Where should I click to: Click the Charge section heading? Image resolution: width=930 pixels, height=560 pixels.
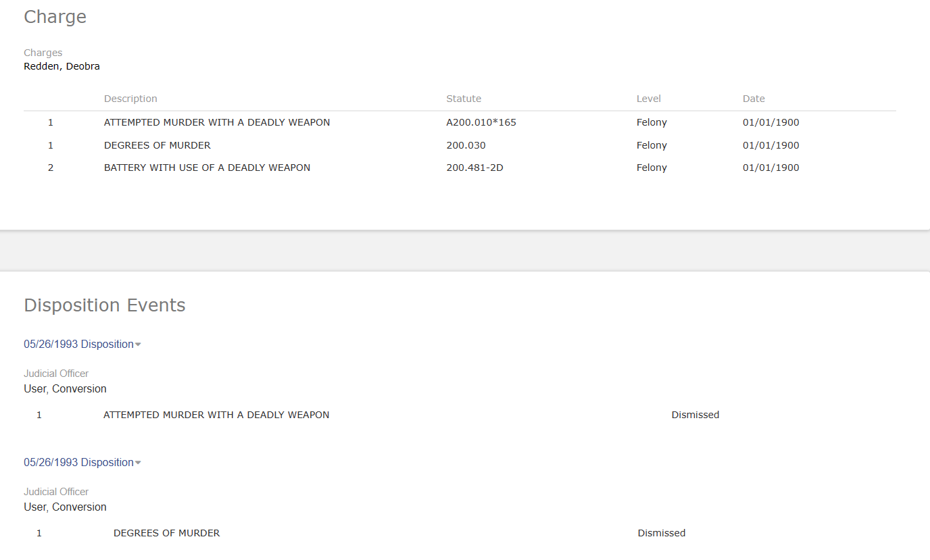point(55,17)
